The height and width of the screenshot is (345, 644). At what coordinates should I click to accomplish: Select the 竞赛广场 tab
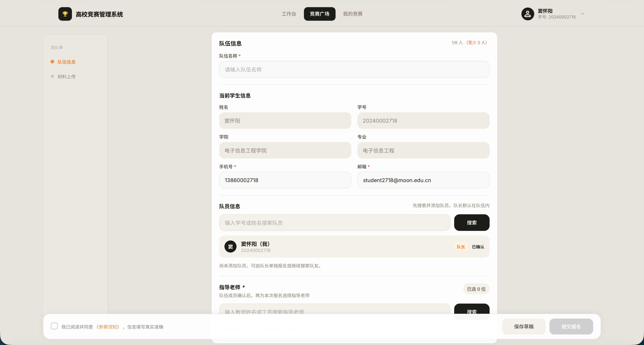320,14
